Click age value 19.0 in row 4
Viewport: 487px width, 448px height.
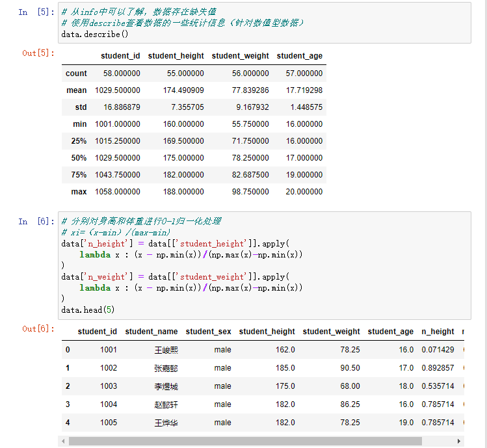[x=406, y=423]
